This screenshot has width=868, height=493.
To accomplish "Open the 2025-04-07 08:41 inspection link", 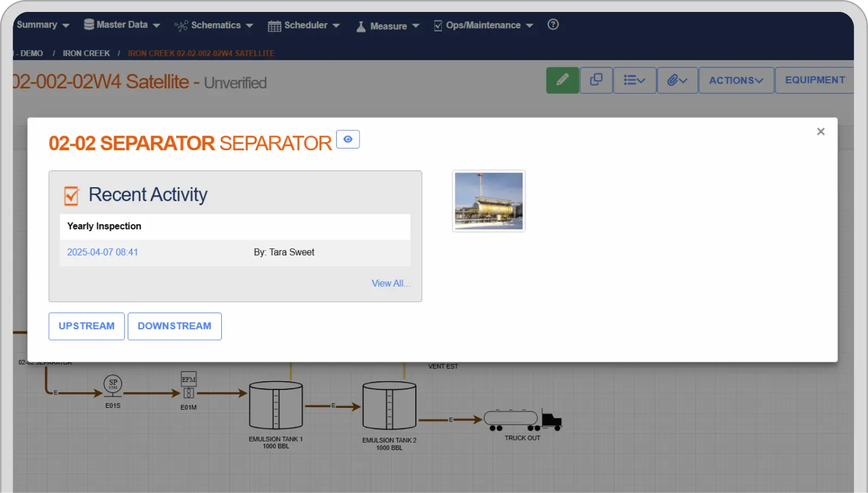I will click(102, 252).
